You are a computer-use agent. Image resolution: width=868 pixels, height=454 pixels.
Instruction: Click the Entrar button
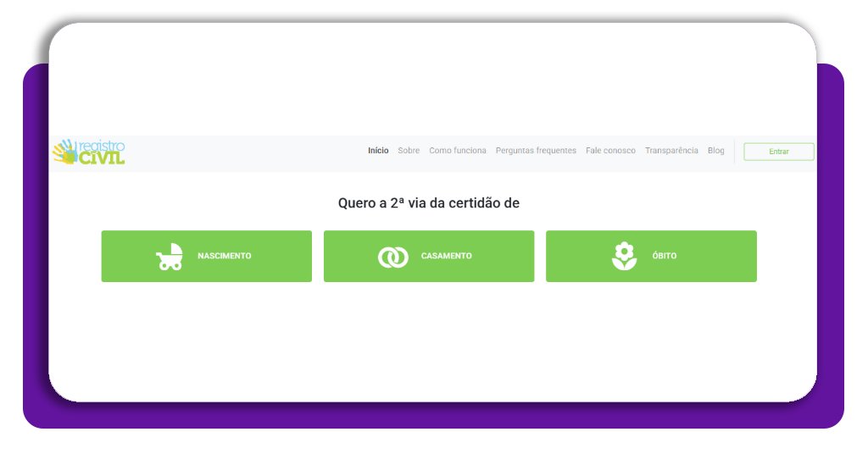779,152
